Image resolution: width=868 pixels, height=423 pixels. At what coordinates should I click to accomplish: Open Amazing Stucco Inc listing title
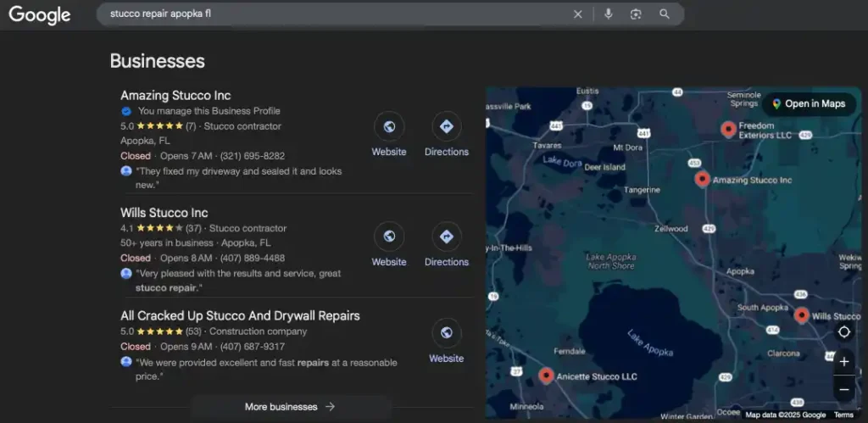[x=175, y=95]
